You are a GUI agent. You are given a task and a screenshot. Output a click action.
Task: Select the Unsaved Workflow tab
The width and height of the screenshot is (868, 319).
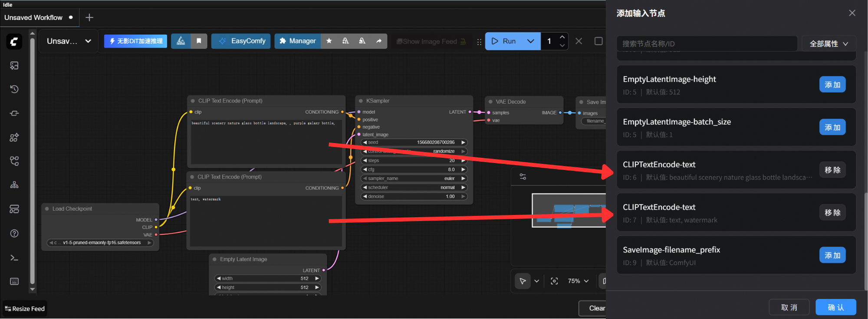33,18
